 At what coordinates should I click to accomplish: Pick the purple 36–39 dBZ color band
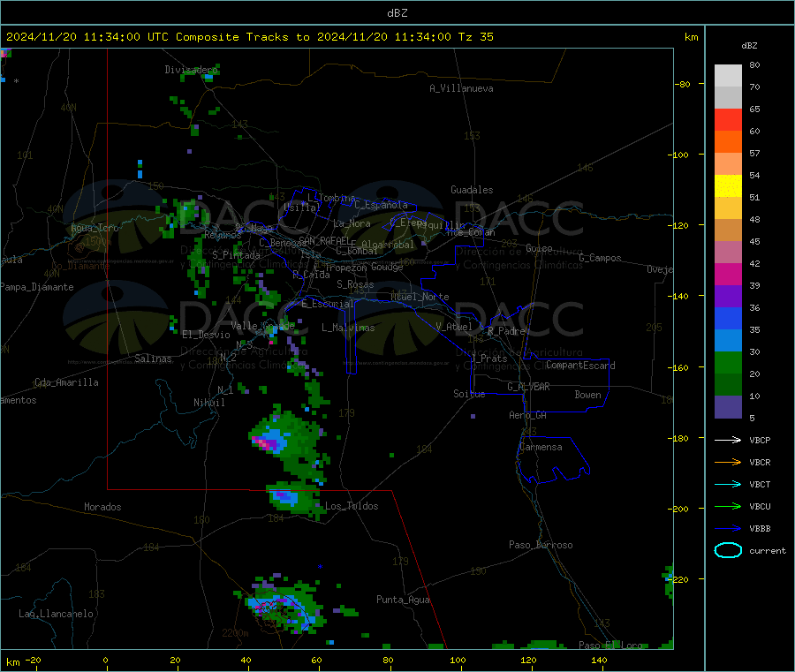pyautogui.click(x=728, y=297)
